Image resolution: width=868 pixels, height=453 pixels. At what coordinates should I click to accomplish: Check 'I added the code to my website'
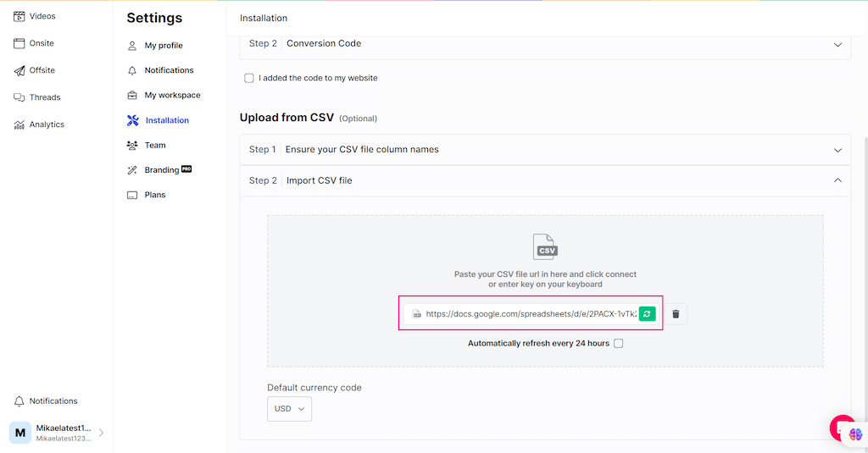[249, 78]
